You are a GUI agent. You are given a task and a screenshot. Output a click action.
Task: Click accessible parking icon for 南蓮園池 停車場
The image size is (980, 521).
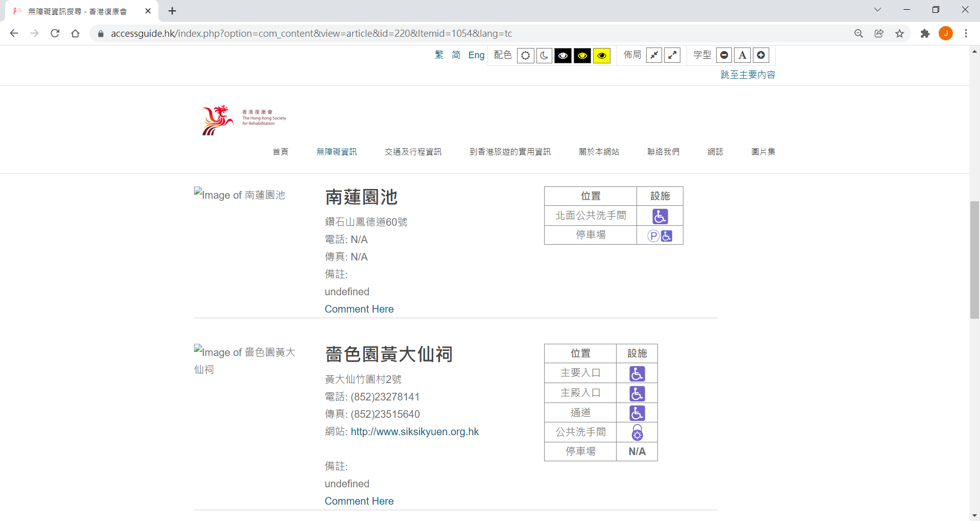pos(660,236)
